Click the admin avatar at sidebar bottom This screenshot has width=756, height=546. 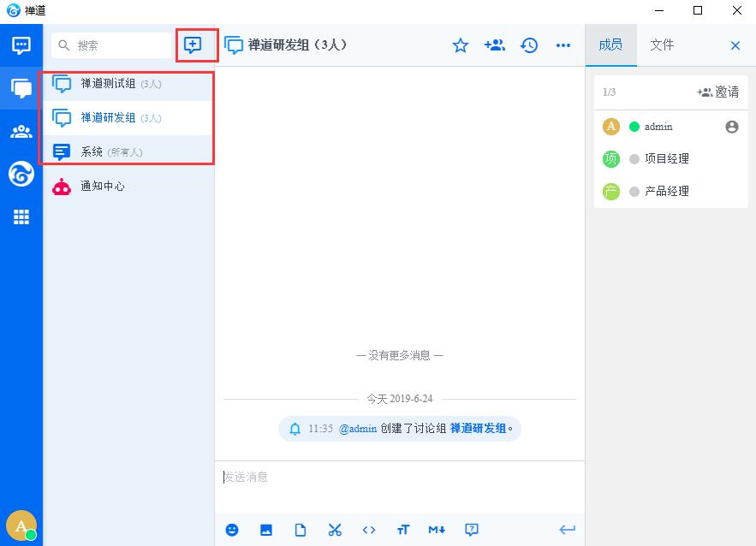pyautogui.click(x=21, y=525)
